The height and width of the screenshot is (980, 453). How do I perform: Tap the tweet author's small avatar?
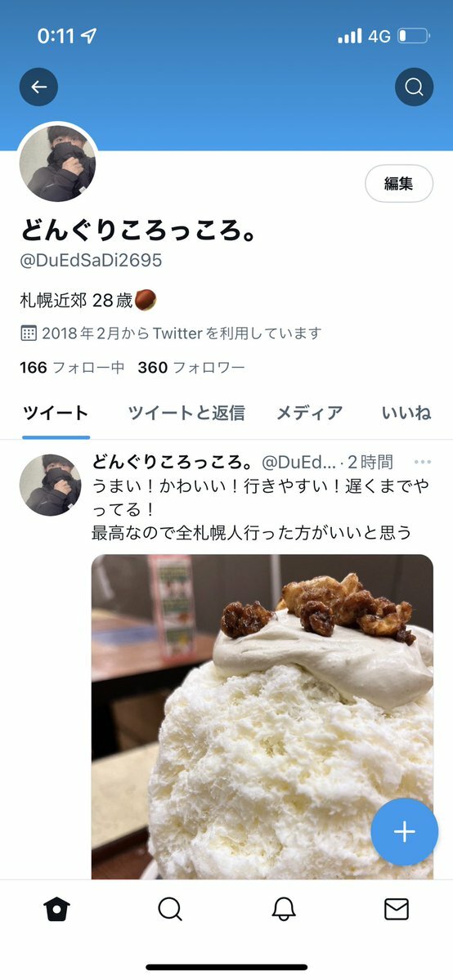50,485
